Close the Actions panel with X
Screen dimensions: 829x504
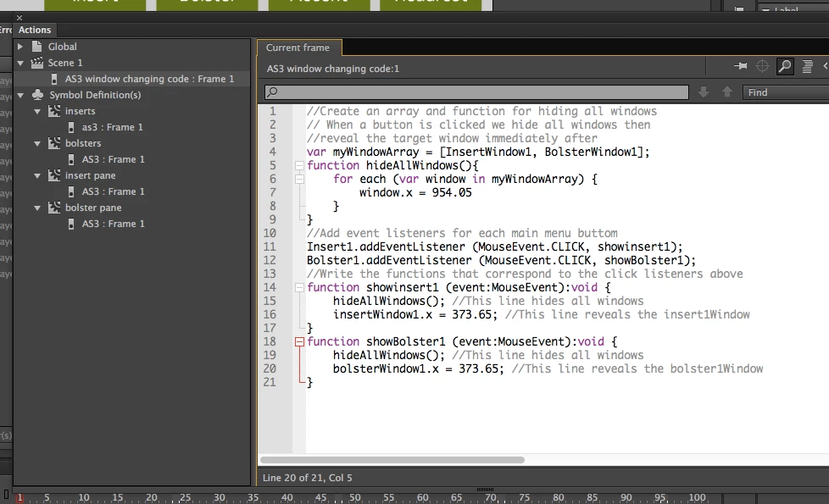coord(19,18)
